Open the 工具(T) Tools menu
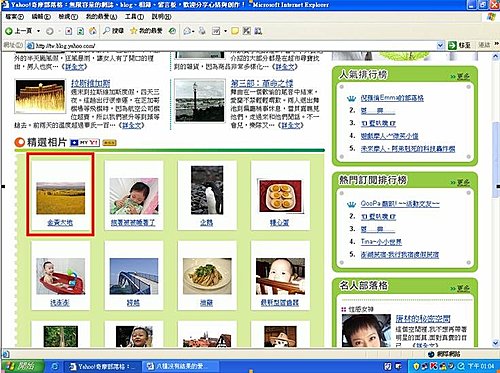500x373 pixels. click(134, 16)
